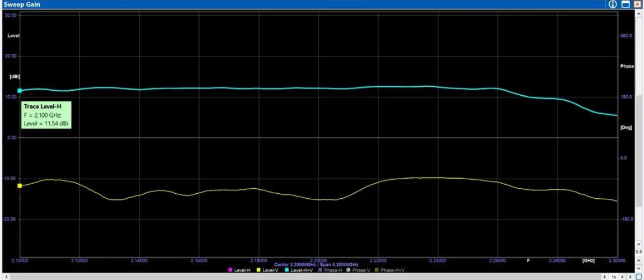644x280 pixels.
Task: Click the 1x zoom indicator at bottom
Action: pyautogui.click(x=614, y=277)
